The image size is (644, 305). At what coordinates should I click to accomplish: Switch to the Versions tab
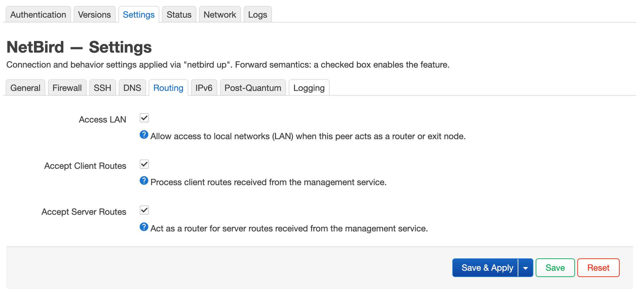(x=94, y=15)
